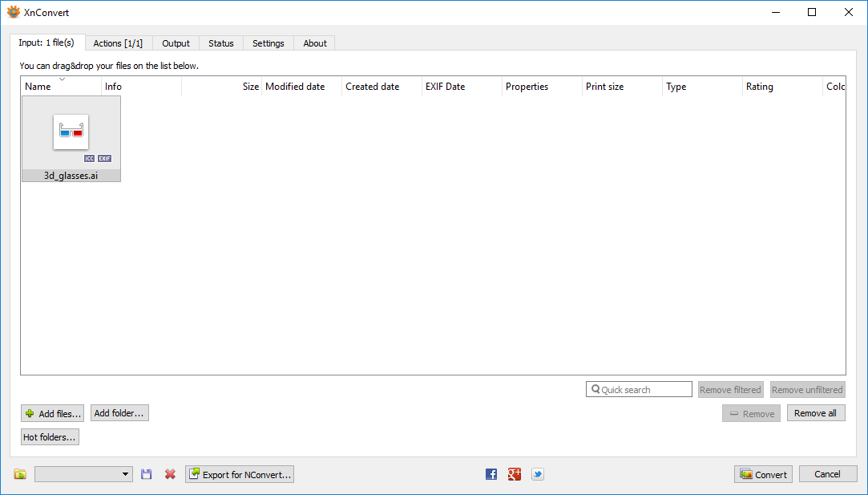Viewport: 868px width, 495px height.
Task: Switch to the Actions [1/1] tab
Action: point(118,43)
